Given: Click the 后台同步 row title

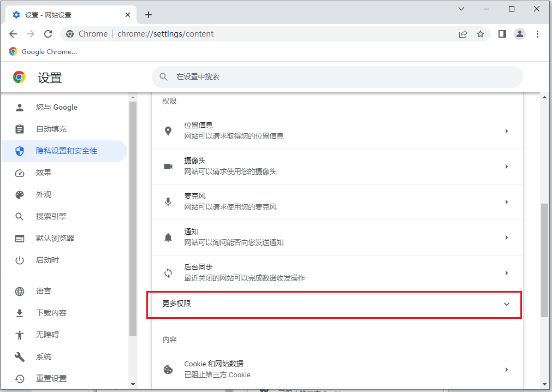Looking at the screenshot, I should pyautogui.click(x=198, y=268).
